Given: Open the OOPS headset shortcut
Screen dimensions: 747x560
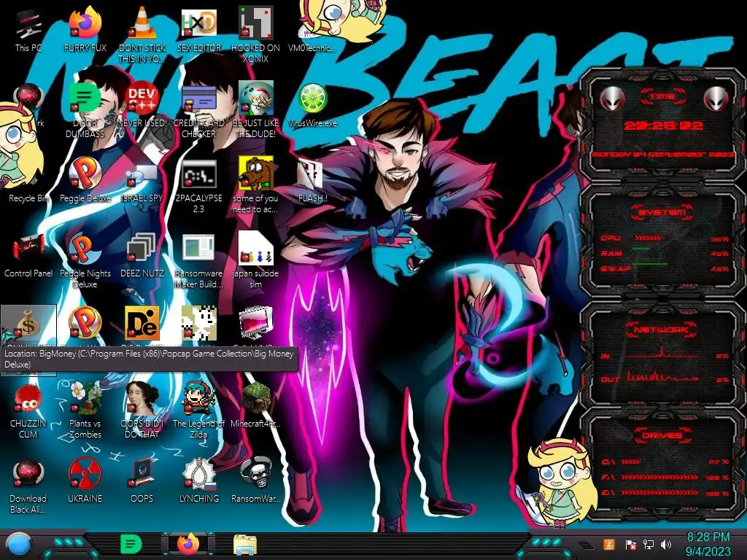Looking at the screenshot, I should [x=142, y=481].
